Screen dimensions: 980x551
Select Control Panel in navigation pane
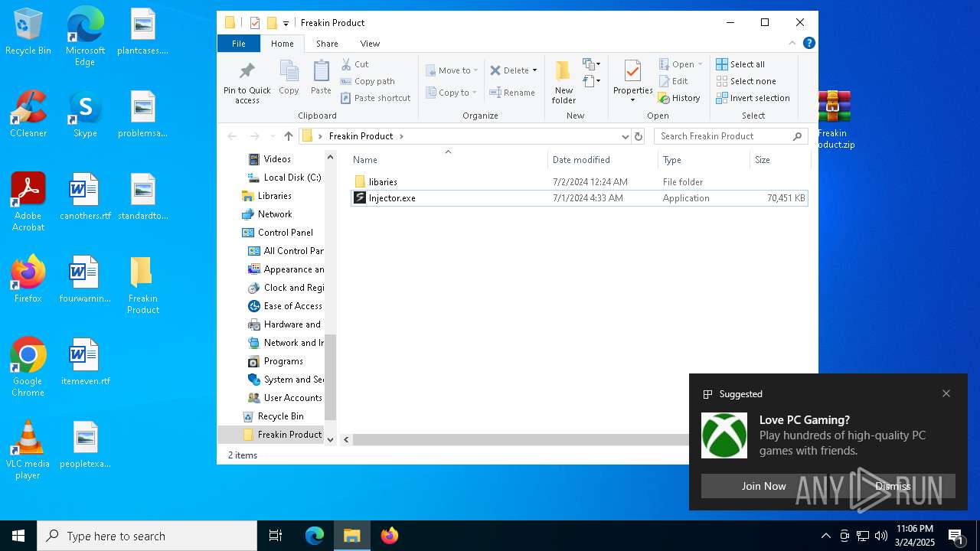click(283, 233)
